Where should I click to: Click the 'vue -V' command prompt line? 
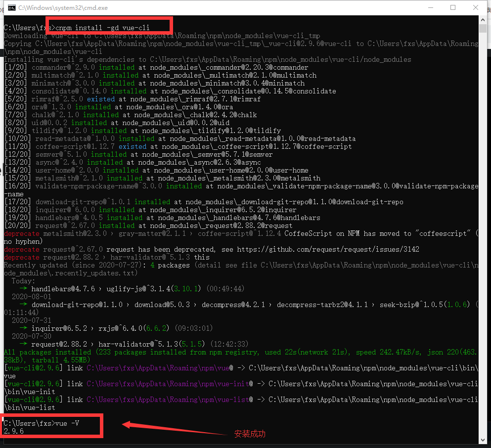coord(42,423)
